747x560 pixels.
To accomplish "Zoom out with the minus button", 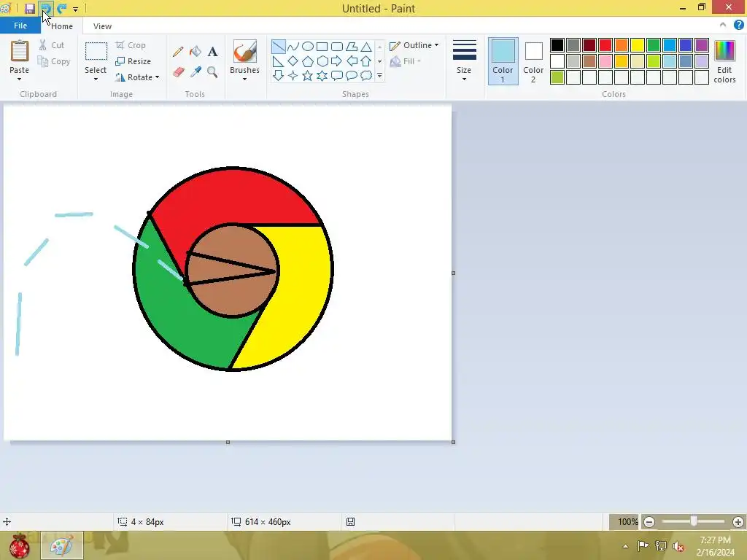I will point(649,522).
